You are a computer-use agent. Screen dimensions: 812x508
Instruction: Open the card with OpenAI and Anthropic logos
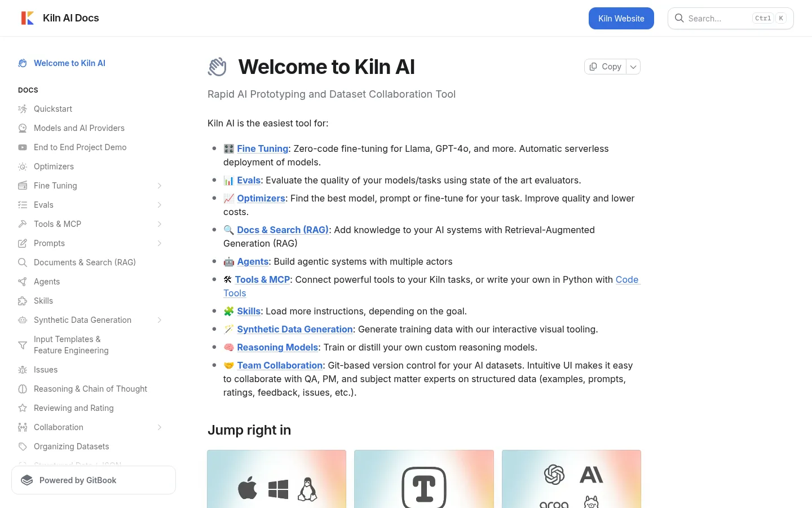[571, 479]
